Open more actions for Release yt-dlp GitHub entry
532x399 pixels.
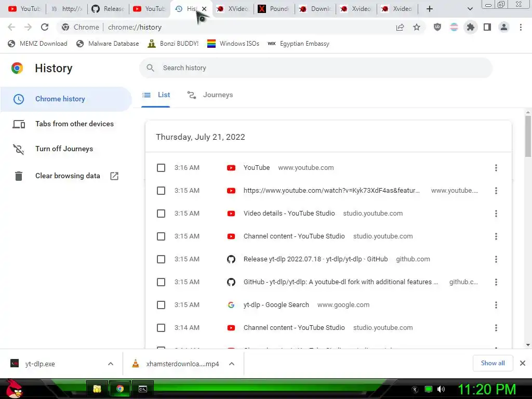click(496, 259)
